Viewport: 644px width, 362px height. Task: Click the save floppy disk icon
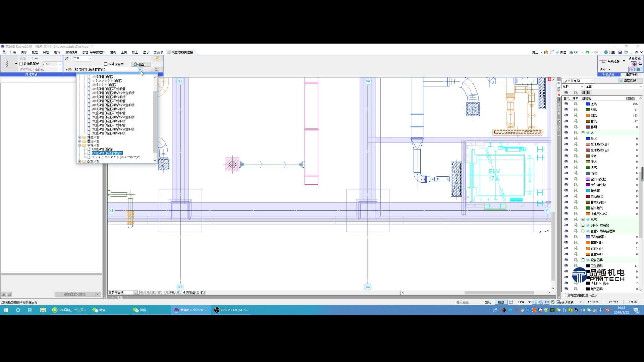click(x=620, y=52)
